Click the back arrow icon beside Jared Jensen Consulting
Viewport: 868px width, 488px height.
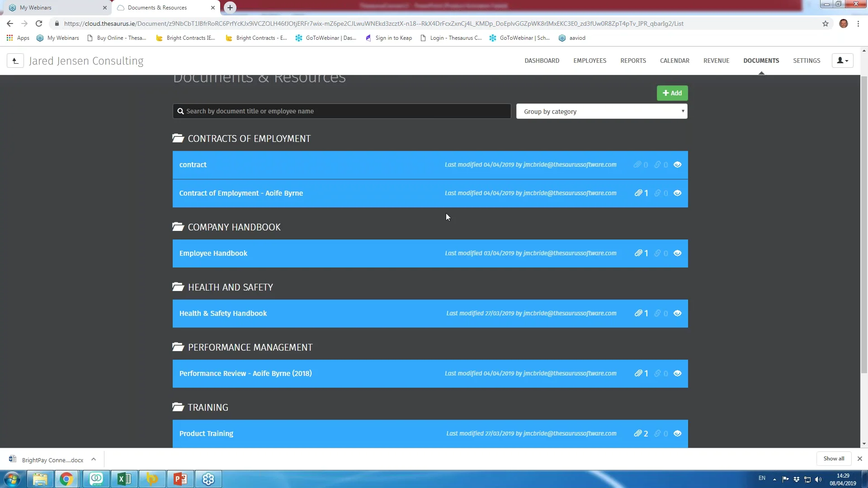(15, 61)
